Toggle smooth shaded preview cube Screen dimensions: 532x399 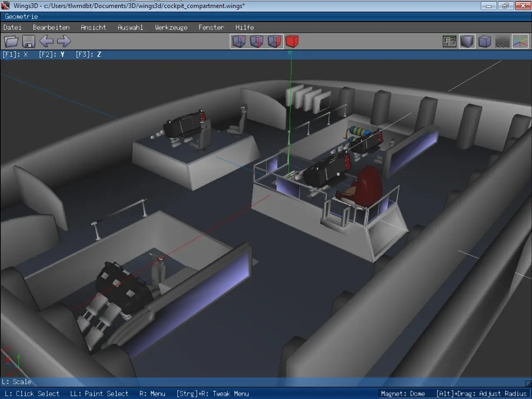coord(467,41)
